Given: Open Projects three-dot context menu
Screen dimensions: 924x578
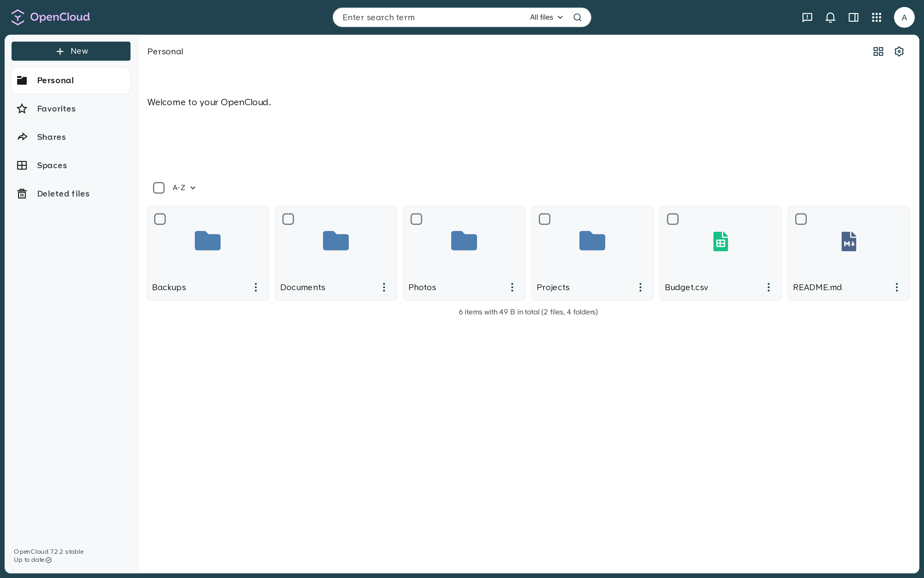Looking at the screenshot, I should [x=641, y=287].
